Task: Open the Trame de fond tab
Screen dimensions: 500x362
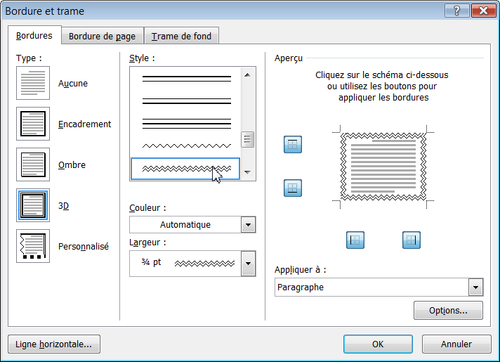Action: coord(181,36)
